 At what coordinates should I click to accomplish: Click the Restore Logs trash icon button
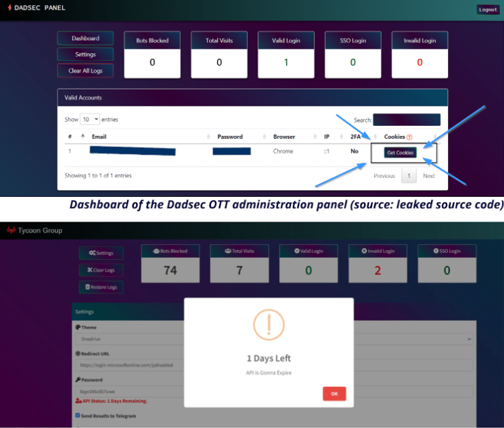(101, 287)
